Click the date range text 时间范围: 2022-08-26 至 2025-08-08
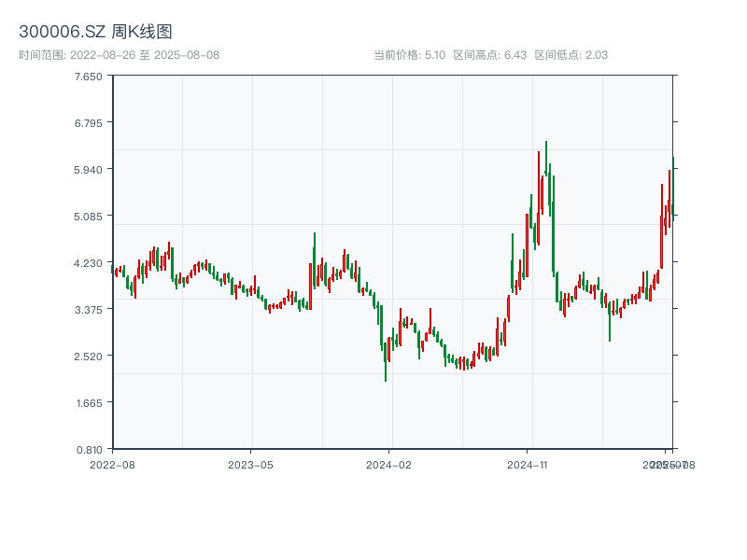 [x=120, y=55]
